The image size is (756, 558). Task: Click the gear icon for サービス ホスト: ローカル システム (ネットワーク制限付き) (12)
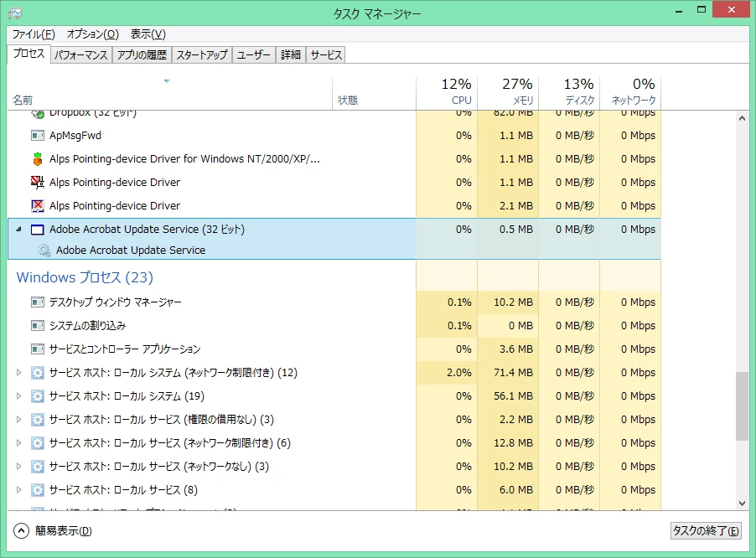point(38,373)
